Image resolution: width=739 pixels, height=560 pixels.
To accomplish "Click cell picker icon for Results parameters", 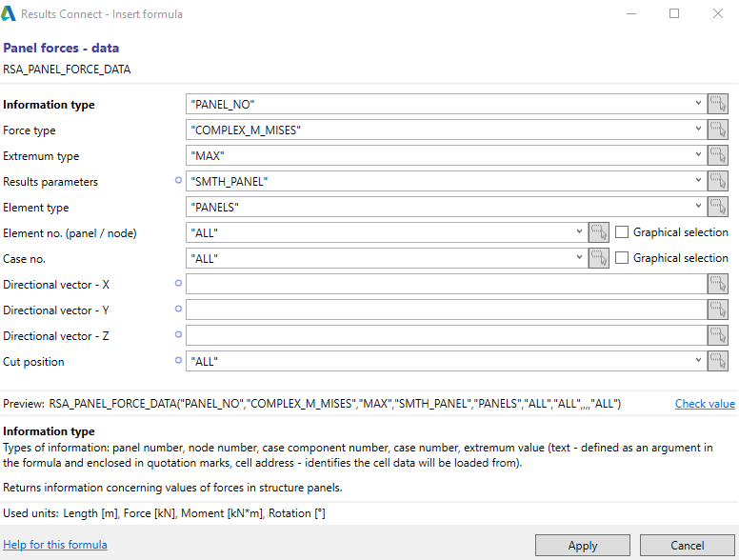I will click(717, 182).
